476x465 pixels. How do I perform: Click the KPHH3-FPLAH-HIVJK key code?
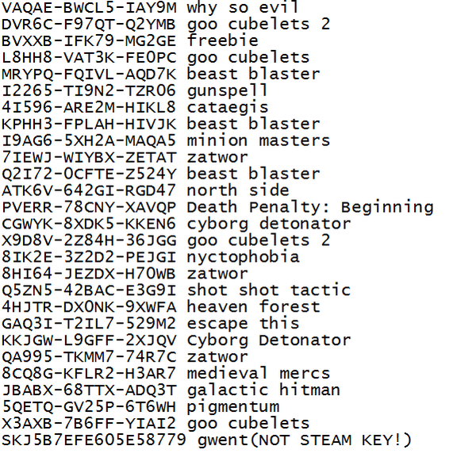(89, 124)
